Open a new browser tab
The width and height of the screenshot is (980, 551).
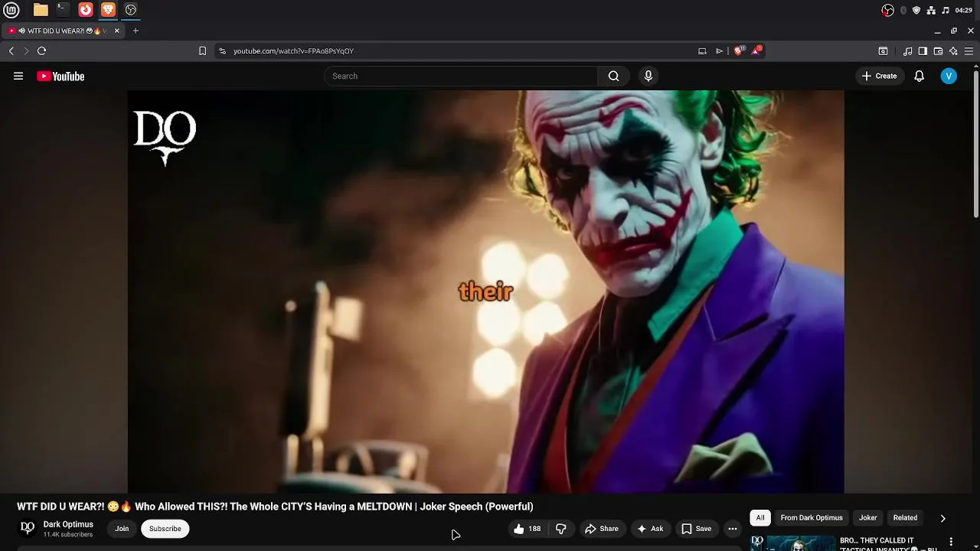[x=136, y=31]
